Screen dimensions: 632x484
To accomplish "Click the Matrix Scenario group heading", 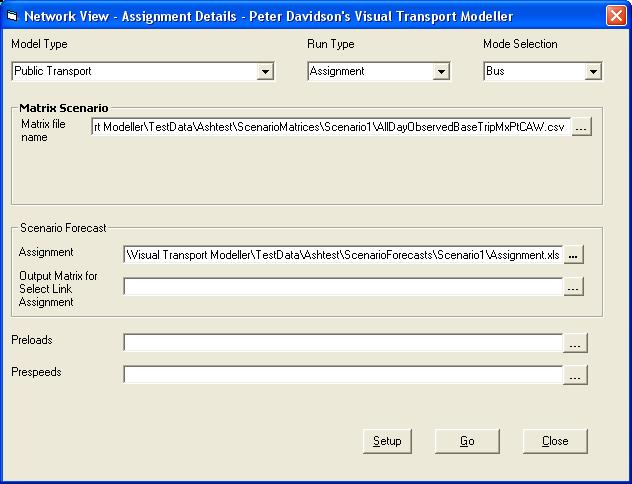I will (64, 108).
